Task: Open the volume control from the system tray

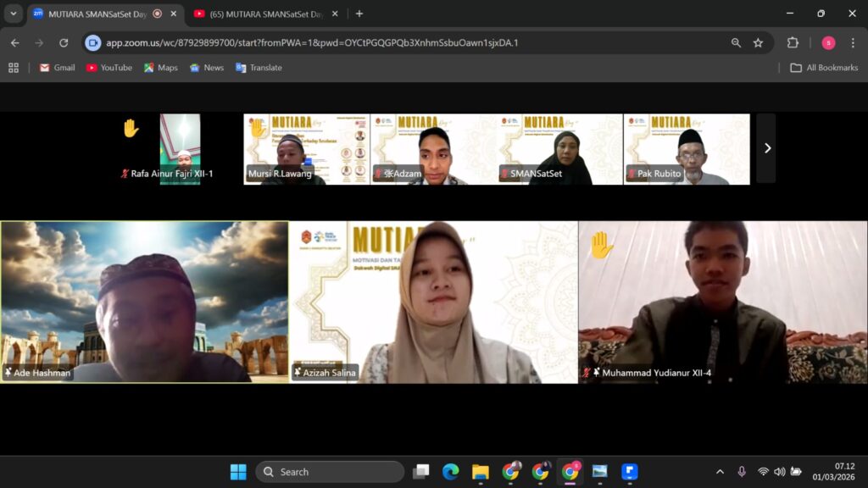Action: click(779, 471)
